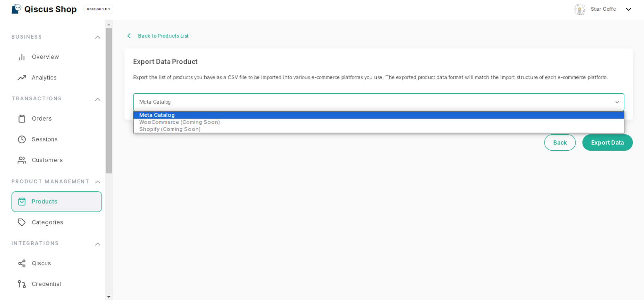This screenshot has width=644, height=300.
Task: Click the Star Coffe avatar image
Action: (x=579, y=9)
